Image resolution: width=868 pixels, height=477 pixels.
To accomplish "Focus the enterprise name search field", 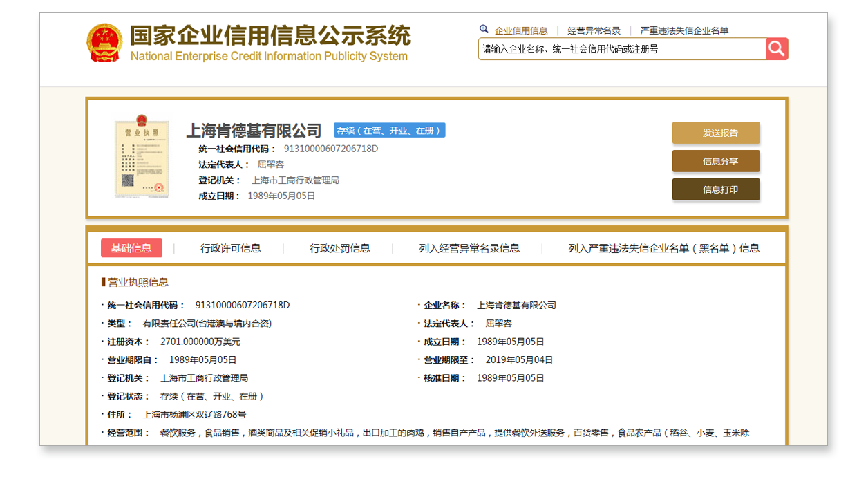I will 622,49.
